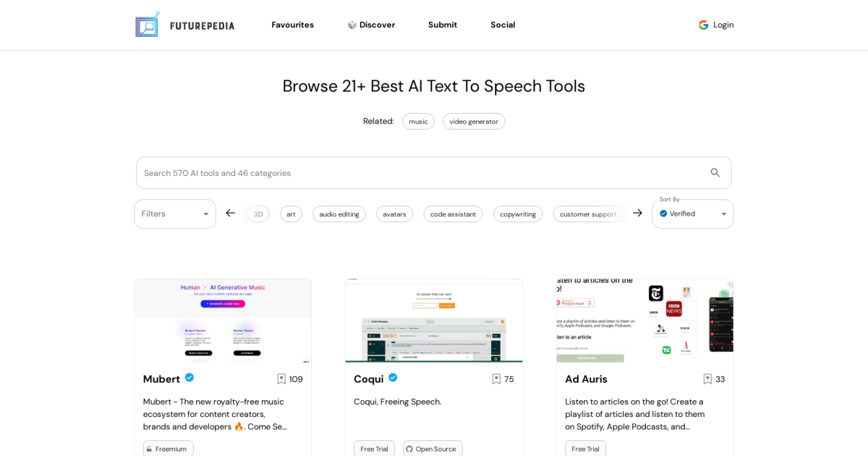868x456 pixels.
Task: Toggle the avatars filter chip
Action: (x=394, y=214)
